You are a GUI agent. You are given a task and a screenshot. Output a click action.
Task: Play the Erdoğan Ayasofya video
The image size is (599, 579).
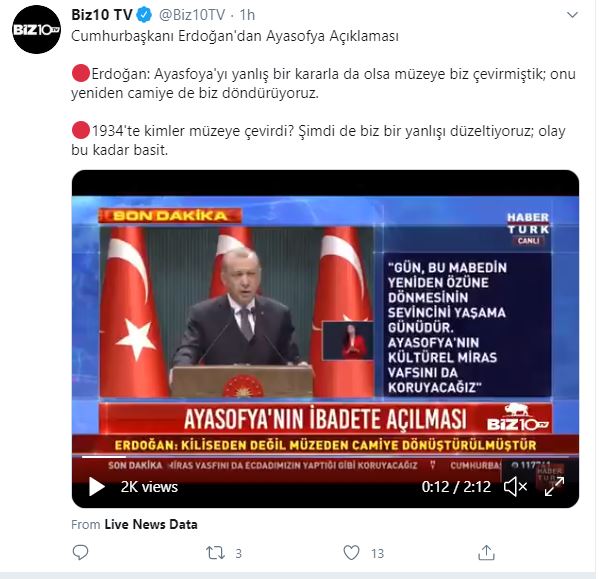[x=96, y=487]
